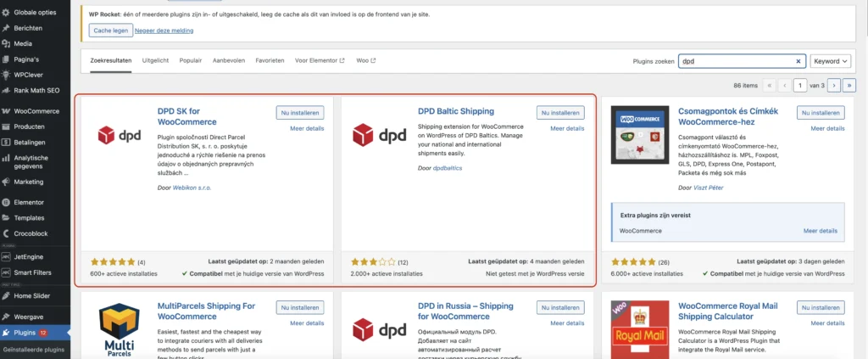
Task: Click the Pagina's icon in sidebar
Action: click(x=6, y=59)
